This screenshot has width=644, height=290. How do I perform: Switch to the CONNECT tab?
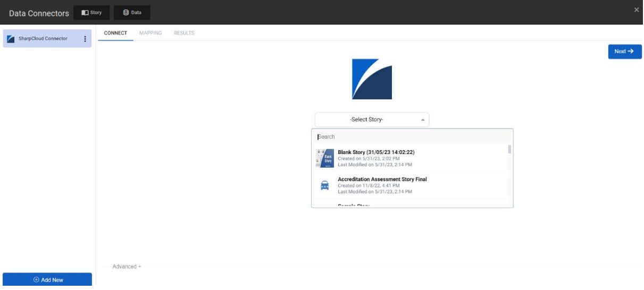click(115, 33)
